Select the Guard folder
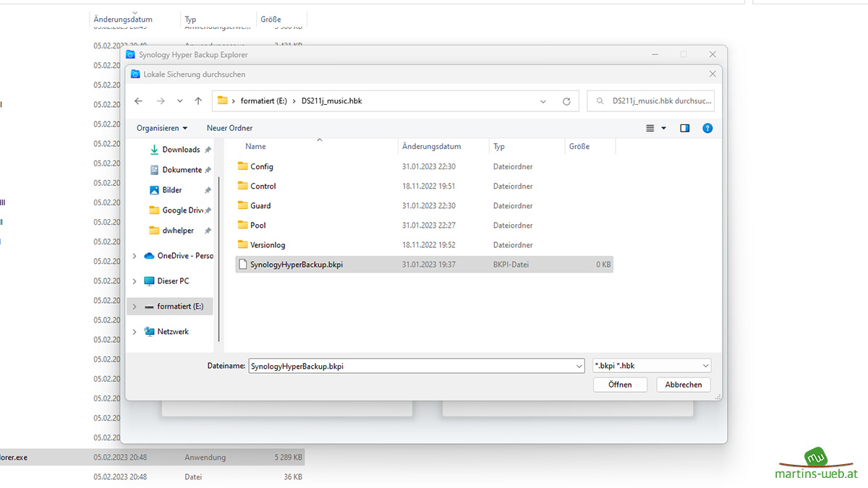Screen dimensions: 868x488 click(254, 205)
